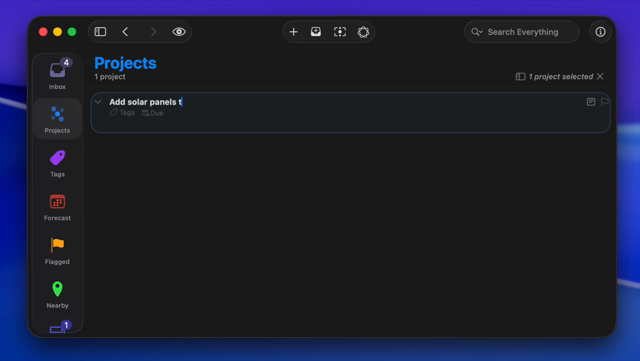Click the Projects heading

pyautogui.click(x=125, y=63)
